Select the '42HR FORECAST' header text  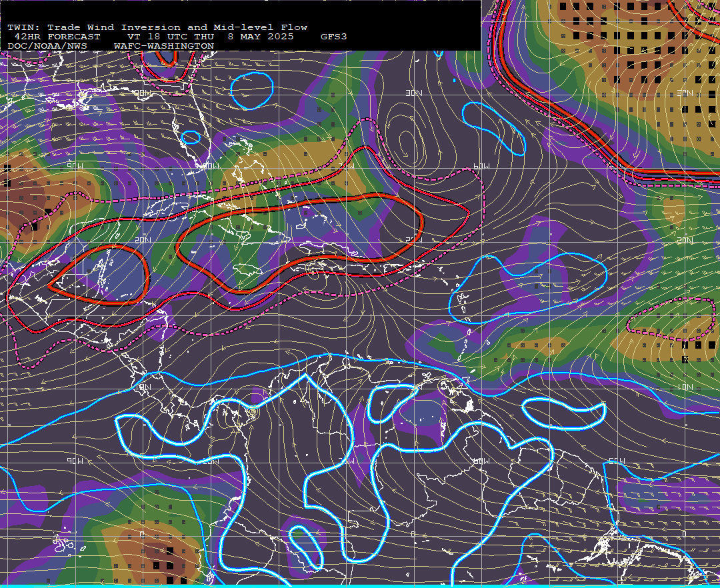point(57,37)
